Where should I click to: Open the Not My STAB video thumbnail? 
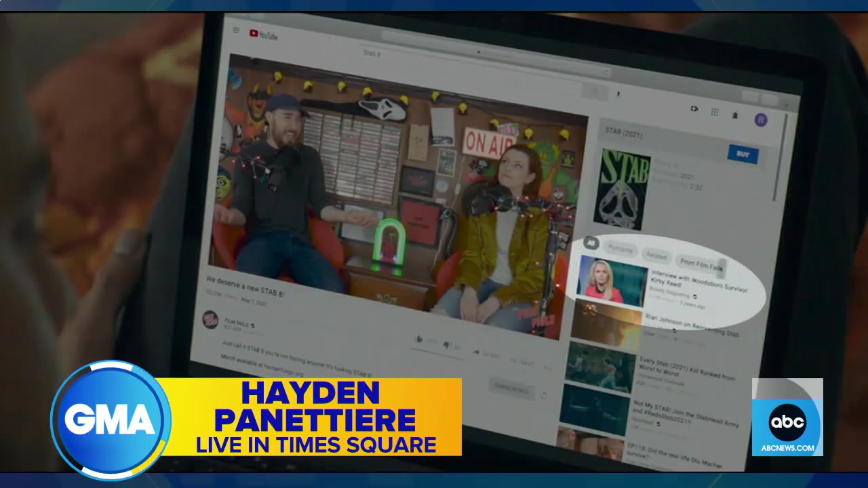click(595, 409)
